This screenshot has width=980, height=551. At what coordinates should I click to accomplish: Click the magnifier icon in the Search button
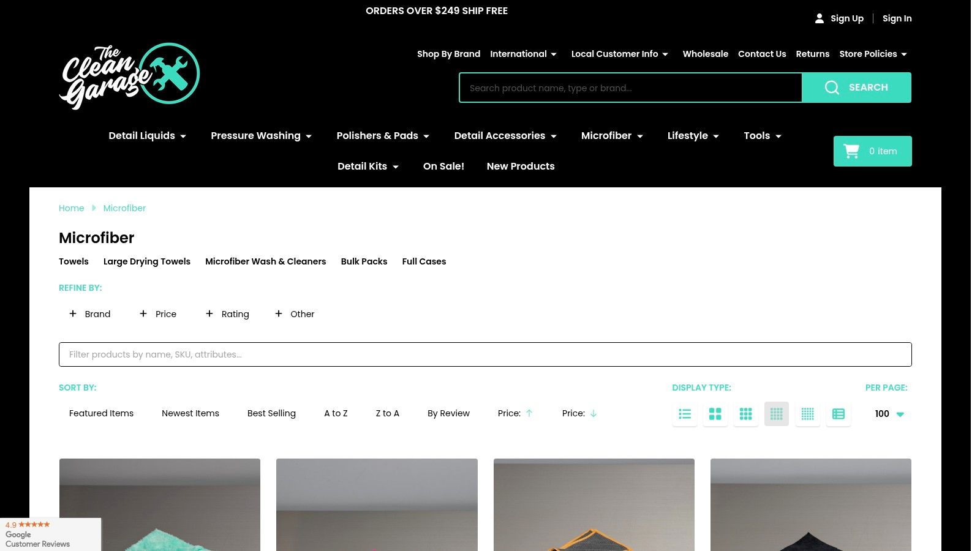click(x=832, y=88)
